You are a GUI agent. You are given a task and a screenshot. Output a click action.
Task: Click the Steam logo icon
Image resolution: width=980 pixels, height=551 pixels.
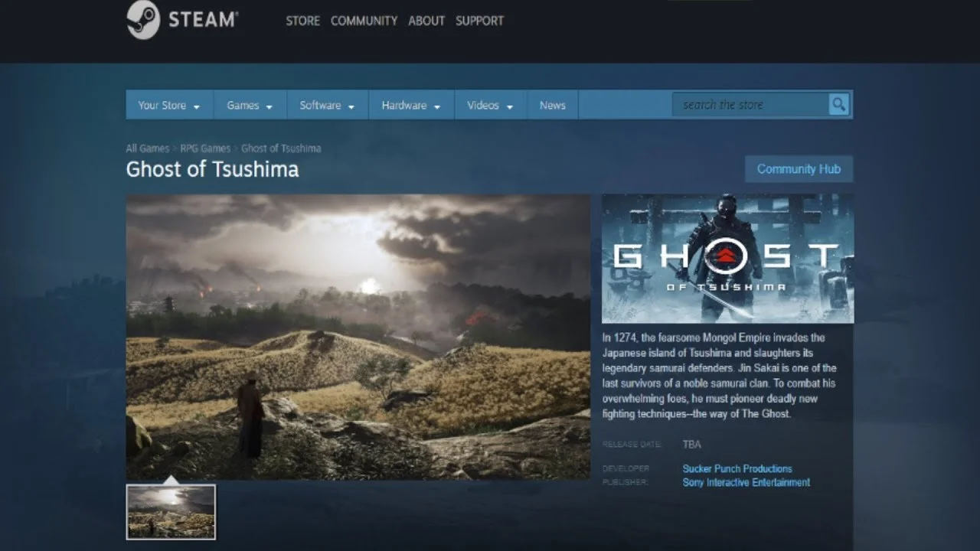142,19
